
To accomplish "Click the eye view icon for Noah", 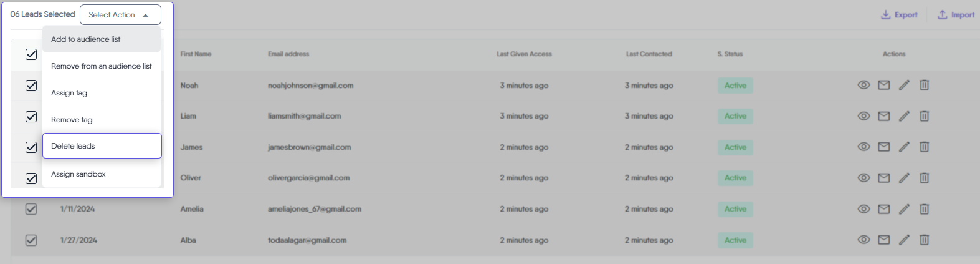I will click(x=863, y=85).
